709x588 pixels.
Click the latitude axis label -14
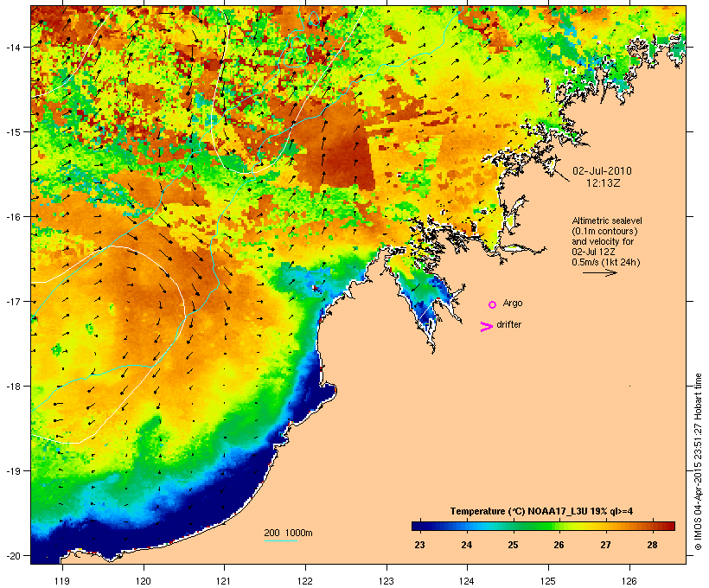(x=12, y=47)
